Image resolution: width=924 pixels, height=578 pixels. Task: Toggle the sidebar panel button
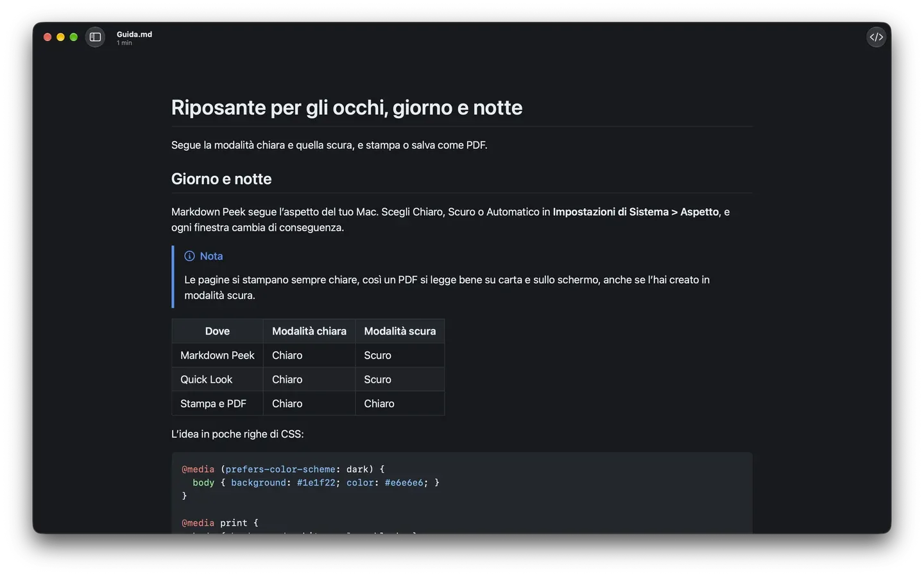(x=95, y=37)
